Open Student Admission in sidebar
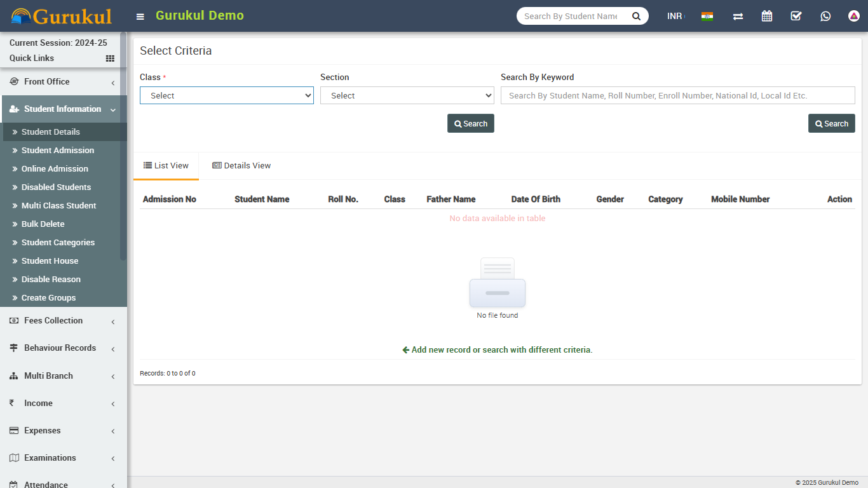868x488 pixels. tap(58, 151)
